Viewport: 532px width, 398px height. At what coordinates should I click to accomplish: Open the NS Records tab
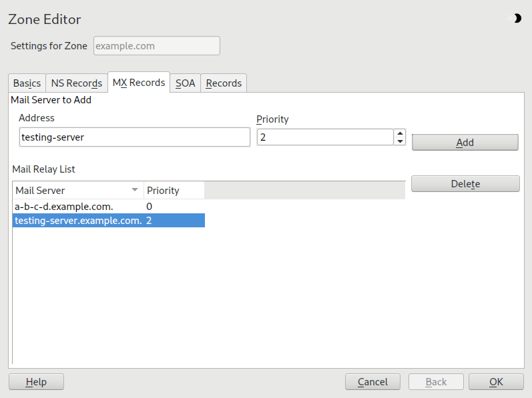(76, 83)
